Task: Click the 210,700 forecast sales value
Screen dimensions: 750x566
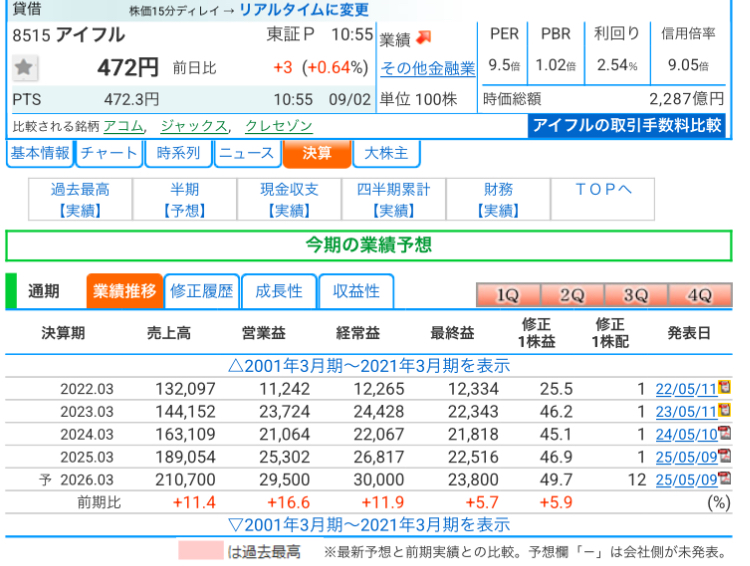Action: point(186,479)
